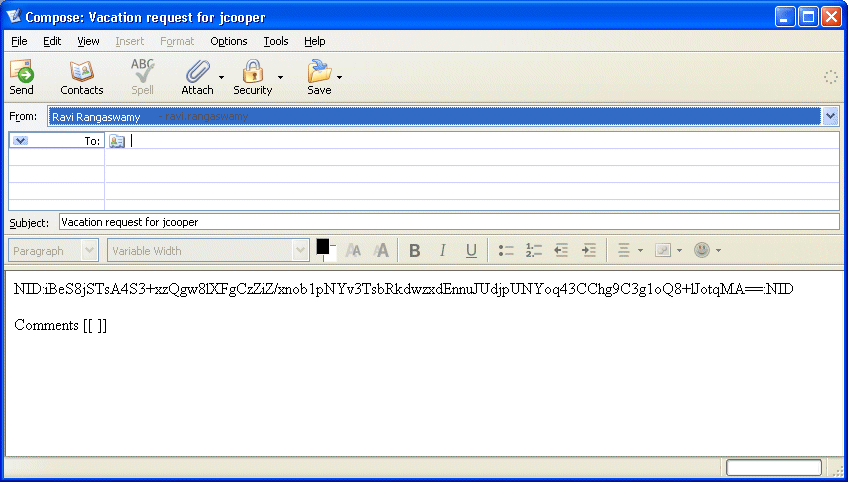Image resolution: width=848 pixels, height=482 pixels.
Task: Change the To recipient type dropdown
Action: click(x=20, y=141)
